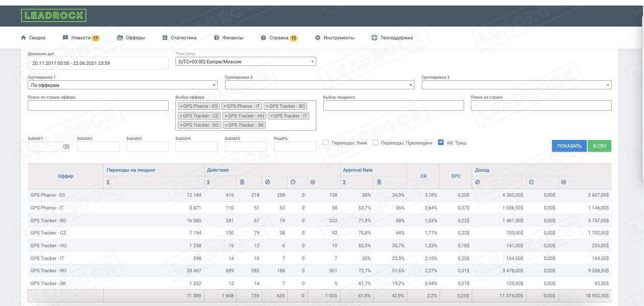Expand the Группировка 3 dropdown
Image resolution: width=644 pixels, height=306 pixels.
[x=516, y=85]
